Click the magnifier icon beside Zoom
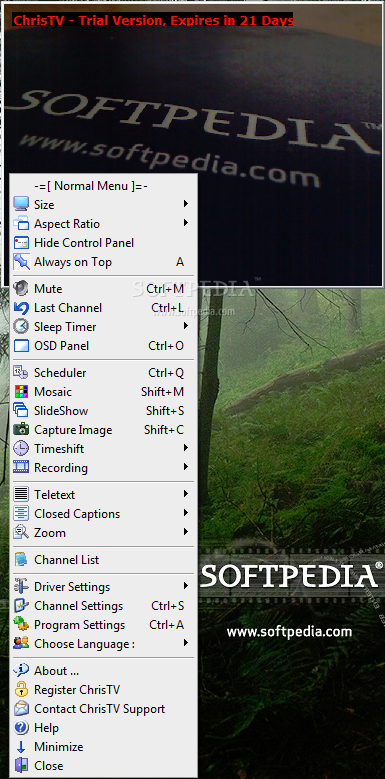Image resolution: width=385 pixels, height=779 pixels. 21,533
